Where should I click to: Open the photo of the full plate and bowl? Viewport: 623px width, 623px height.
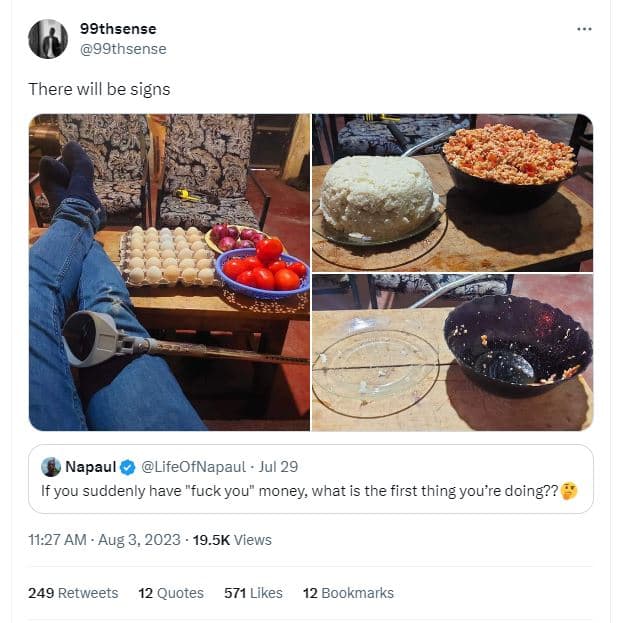point(452,191)
